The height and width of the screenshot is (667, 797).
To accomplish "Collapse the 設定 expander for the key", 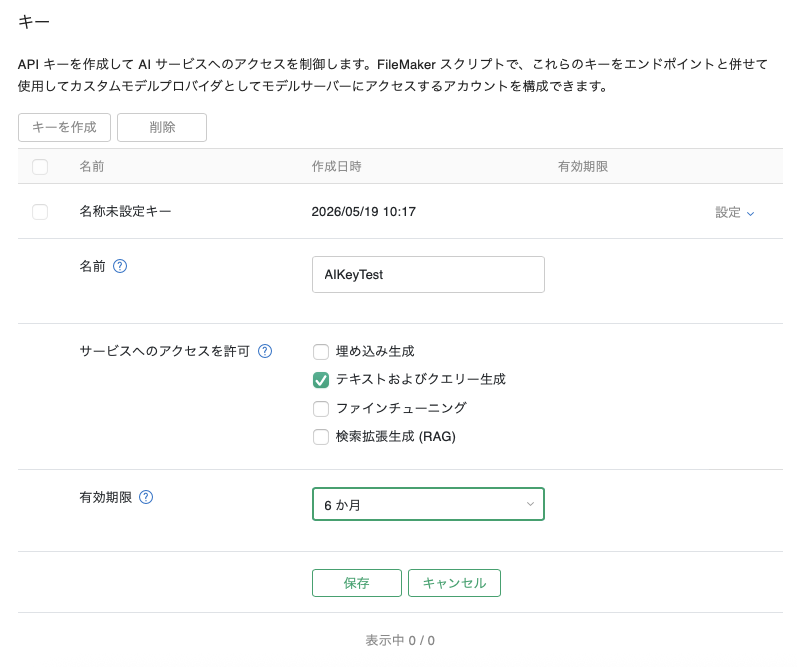I will coord(735,213).
